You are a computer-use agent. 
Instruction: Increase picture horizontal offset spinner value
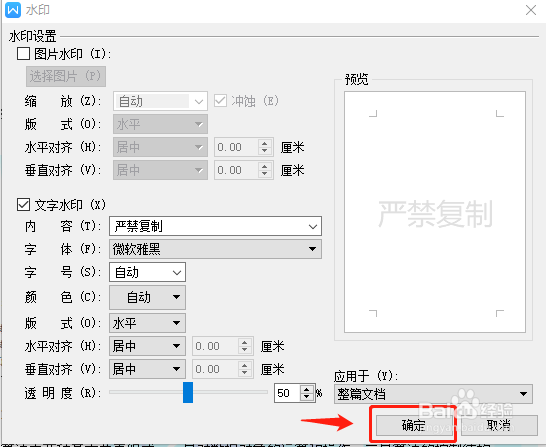pos(265,143)
